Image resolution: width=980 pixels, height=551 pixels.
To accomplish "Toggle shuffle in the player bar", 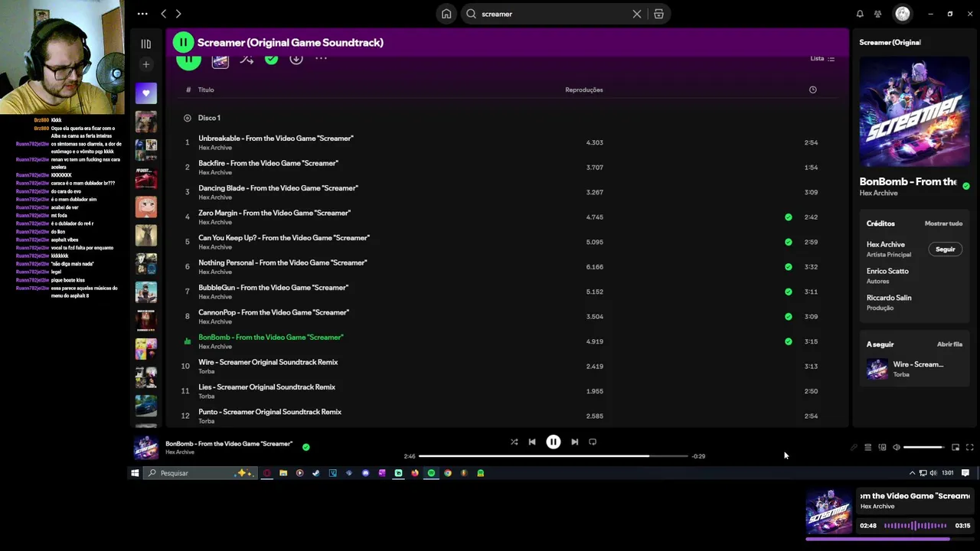I will [x=514, y=442].
